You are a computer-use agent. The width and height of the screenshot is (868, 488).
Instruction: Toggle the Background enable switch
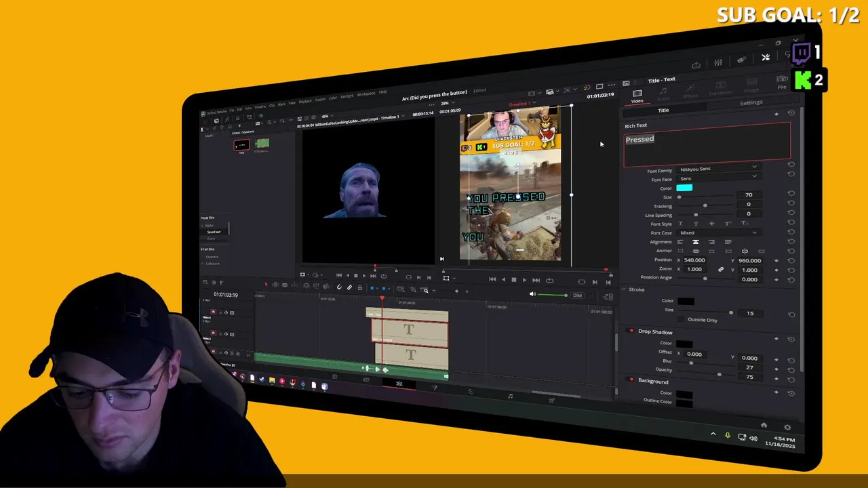tap(631, 380)
